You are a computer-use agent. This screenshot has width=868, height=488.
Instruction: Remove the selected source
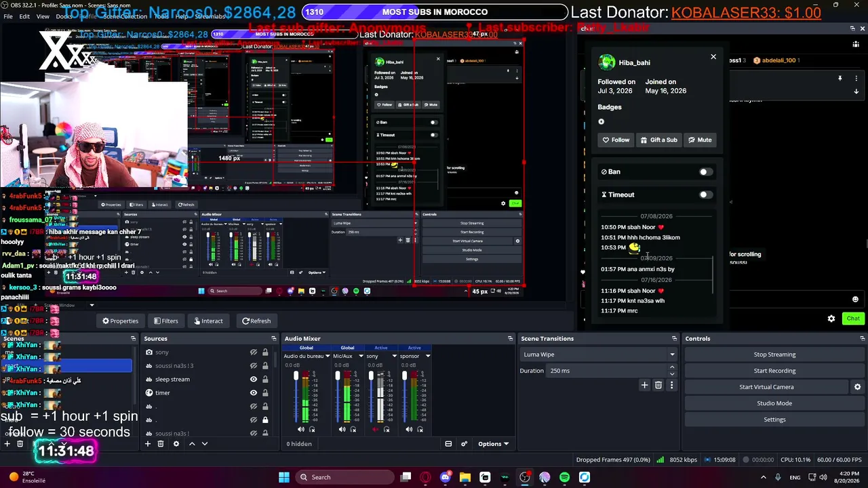coord(161,444)
